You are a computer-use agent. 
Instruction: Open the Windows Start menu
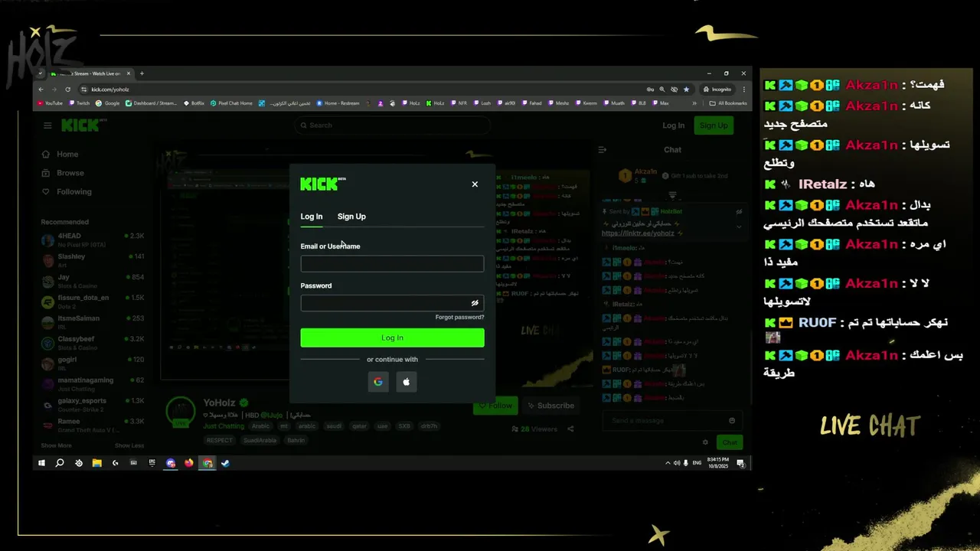(x=41, y=463)
